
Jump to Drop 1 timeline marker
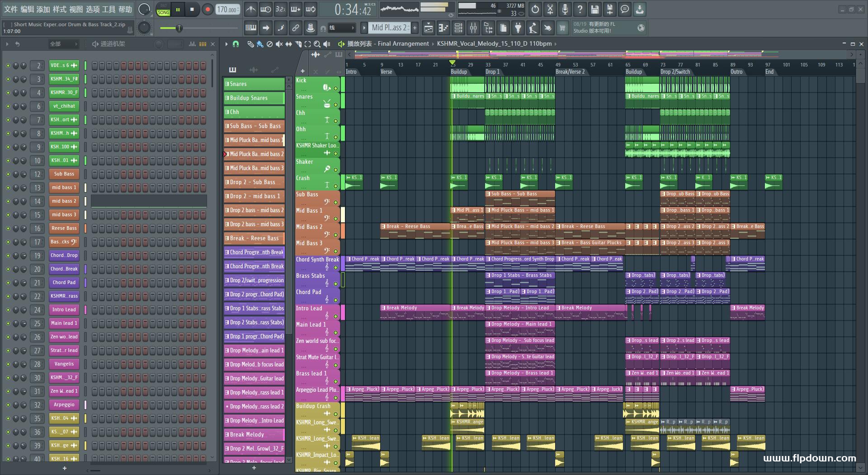tap(492, 72)
